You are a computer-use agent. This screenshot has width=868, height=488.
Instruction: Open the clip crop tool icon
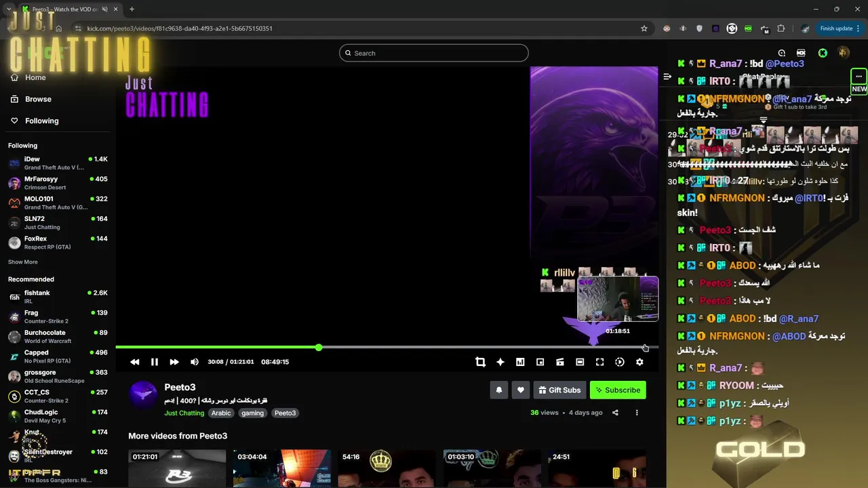coord(480,362)
